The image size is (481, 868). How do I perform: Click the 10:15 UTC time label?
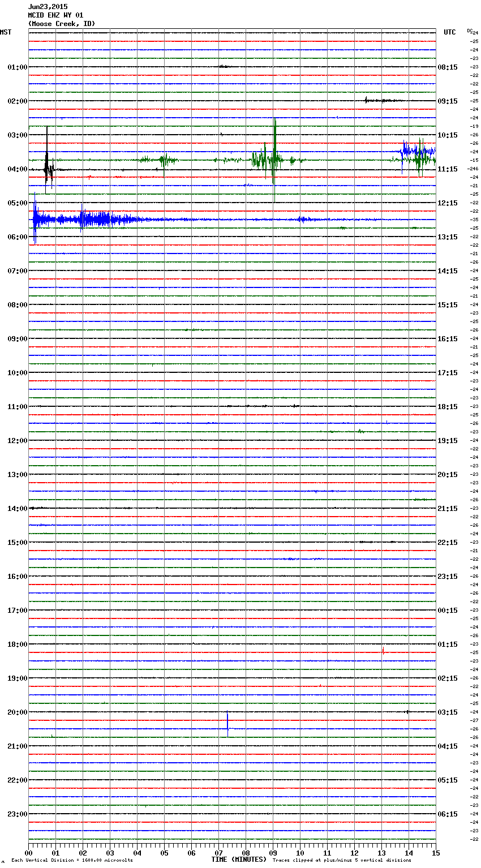coord(448,135)
